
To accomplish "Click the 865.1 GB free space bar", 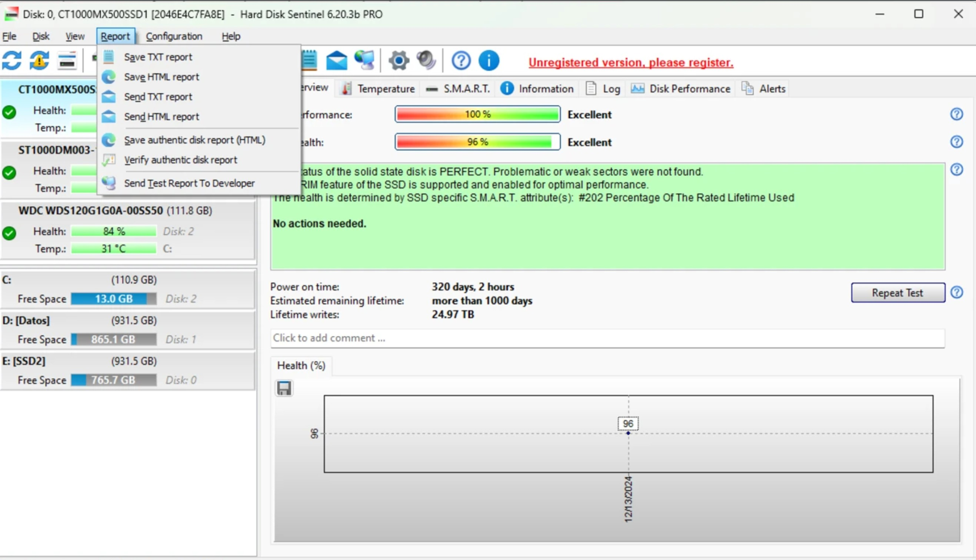I will 114,339.
